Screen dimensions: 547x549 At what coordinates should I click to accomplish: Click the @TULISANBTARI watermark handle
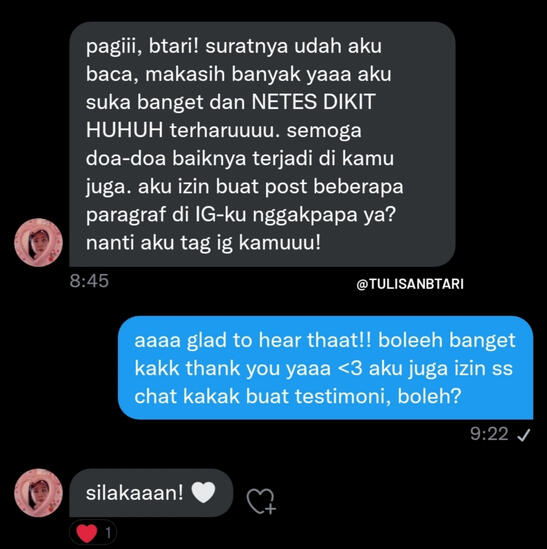pyautogui.click(x=410, y=284)
